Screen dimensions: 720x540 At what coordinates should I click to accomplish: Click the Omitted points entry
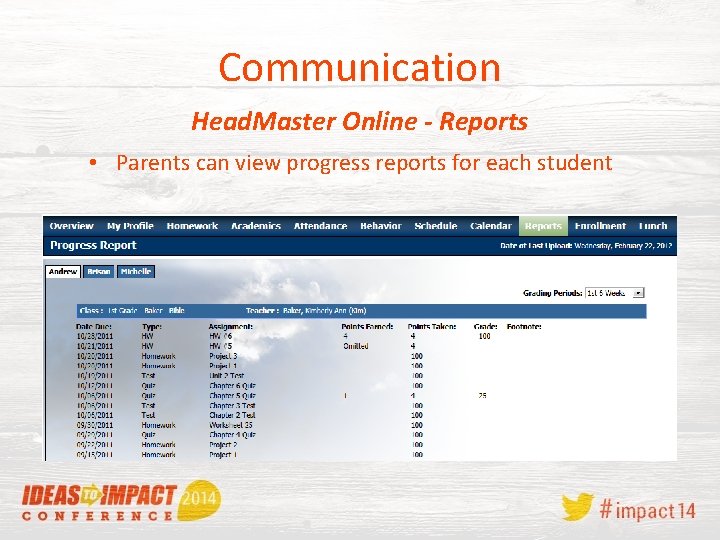[x=356, y=346]
